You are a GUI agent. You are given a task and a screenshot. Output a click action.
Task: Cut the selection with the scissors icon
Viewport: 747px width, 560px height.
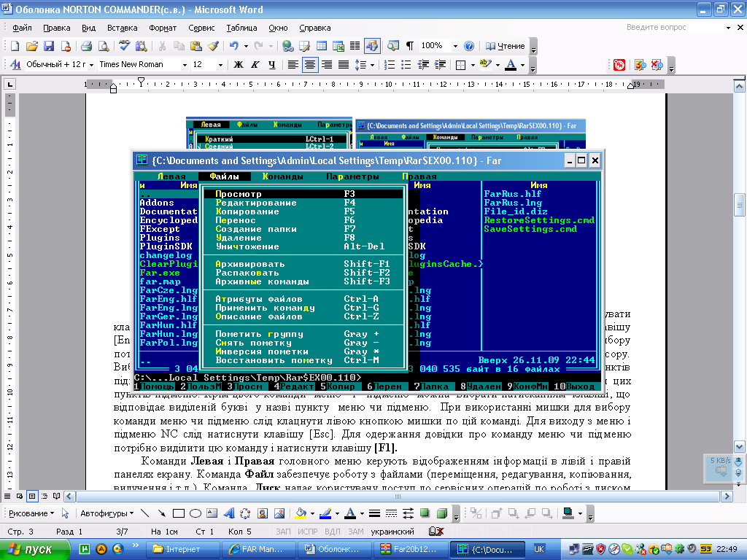(x=162, y=46)
